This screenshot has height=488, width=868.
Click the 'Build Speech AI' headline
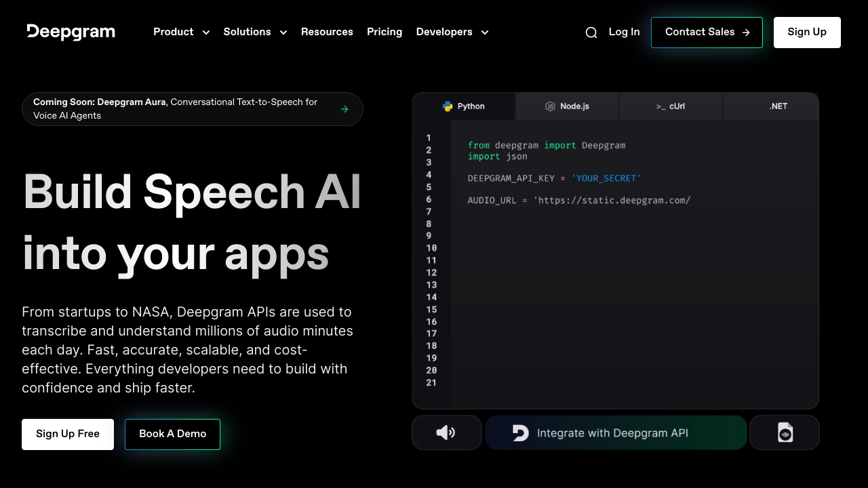tap(193, 192)
